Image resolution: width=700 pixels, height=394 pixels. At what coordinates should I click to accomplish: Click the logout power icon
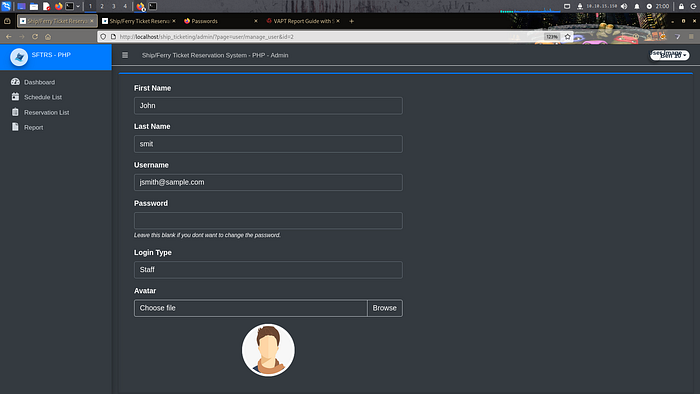(x=694, y=6)
